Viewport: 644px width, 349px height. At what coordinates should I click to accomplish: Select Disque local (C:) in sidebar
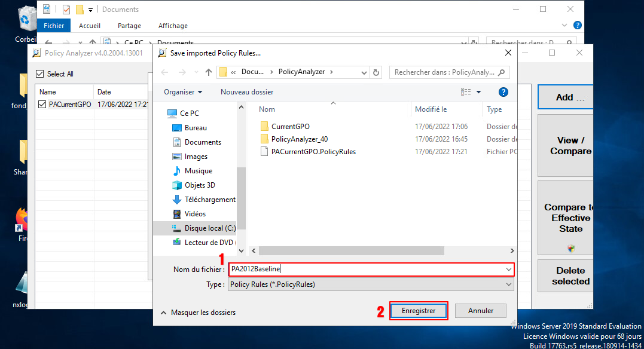(209, 228)
